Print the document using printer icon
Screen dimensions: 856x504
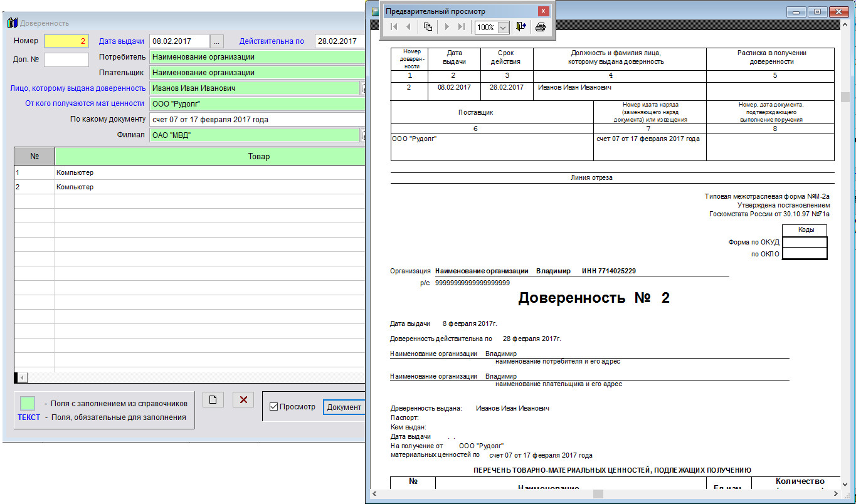(541, 27)
